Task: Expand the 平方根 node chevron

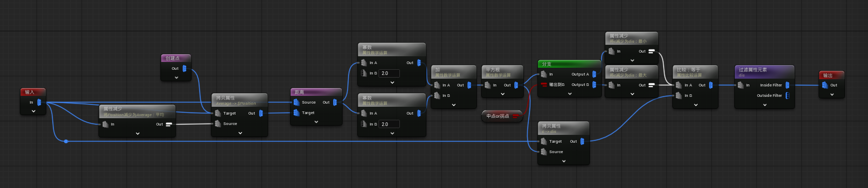Action: 502,94
